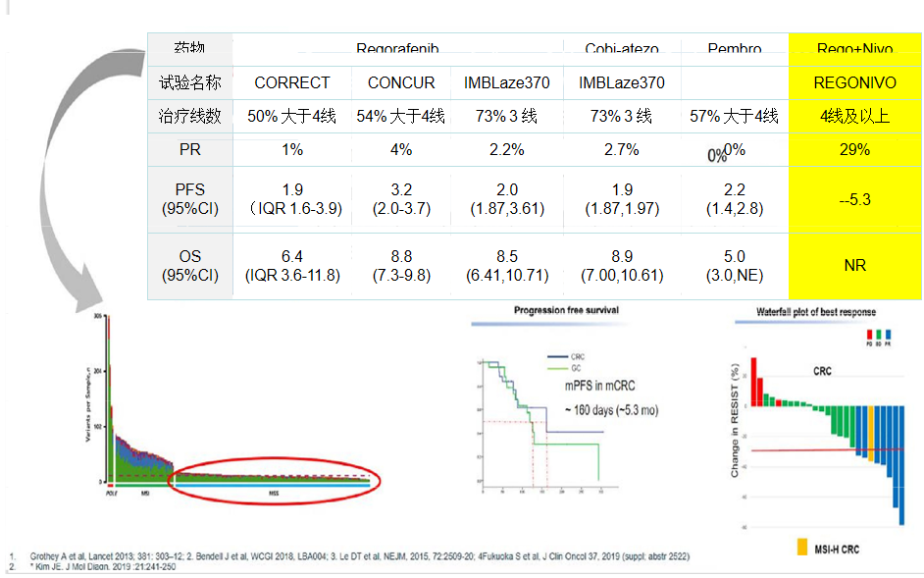
Task: Click 'Waterfall plot of best response' title
Action: (x=816, y=312)
